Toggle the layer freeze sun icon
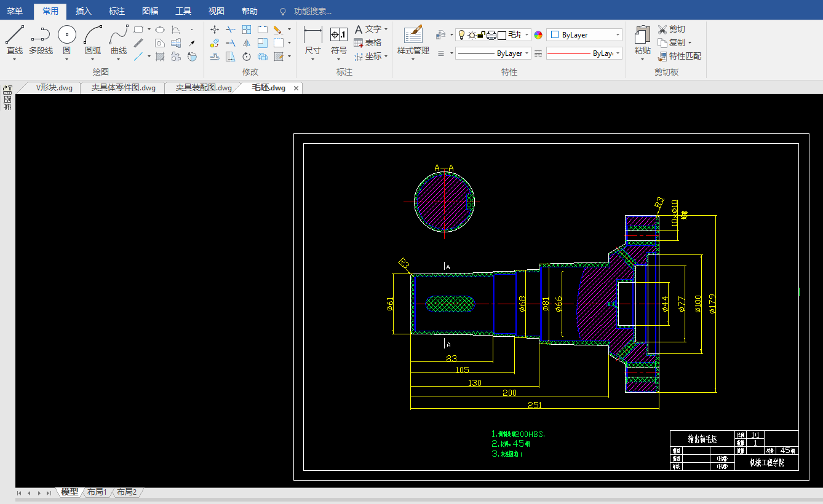823x504 pixels. [x=471, y=35]
